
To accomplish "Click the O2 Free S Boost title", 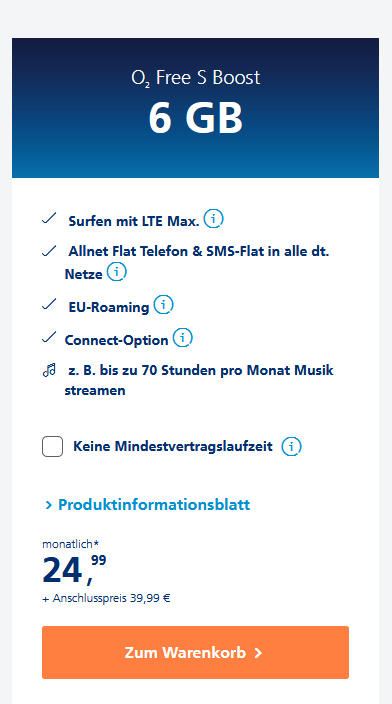I will tap(195, 78).
